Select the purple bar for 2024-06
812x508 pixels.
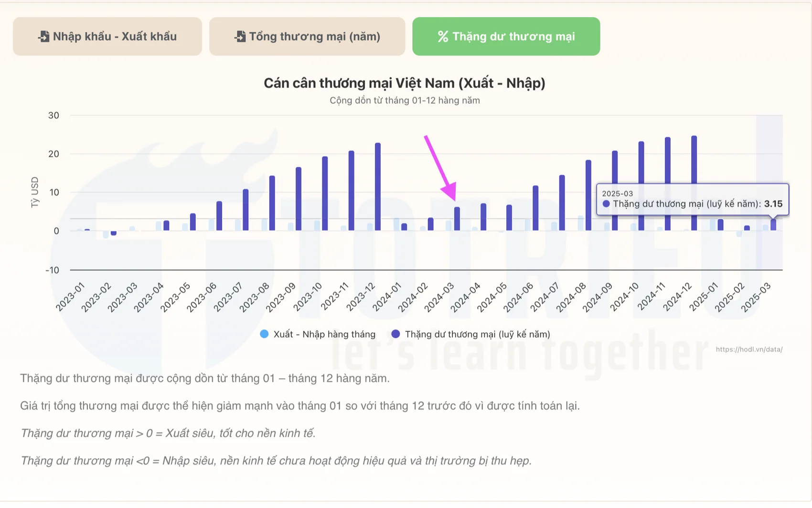[x=535, y=208]
